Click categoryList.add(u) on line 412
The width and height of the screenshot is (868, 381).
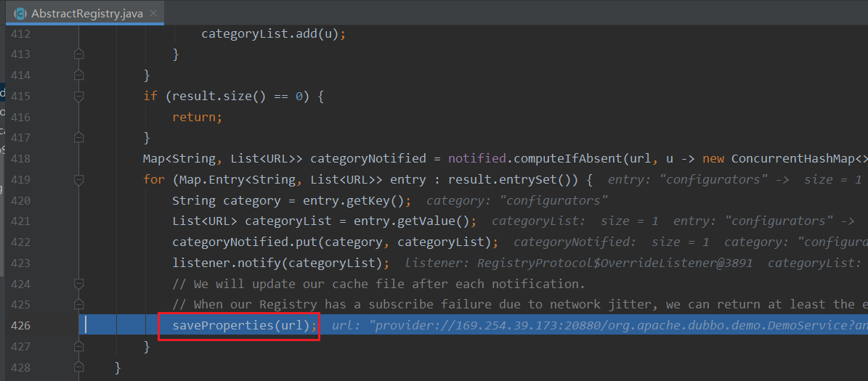click(273, 33)
